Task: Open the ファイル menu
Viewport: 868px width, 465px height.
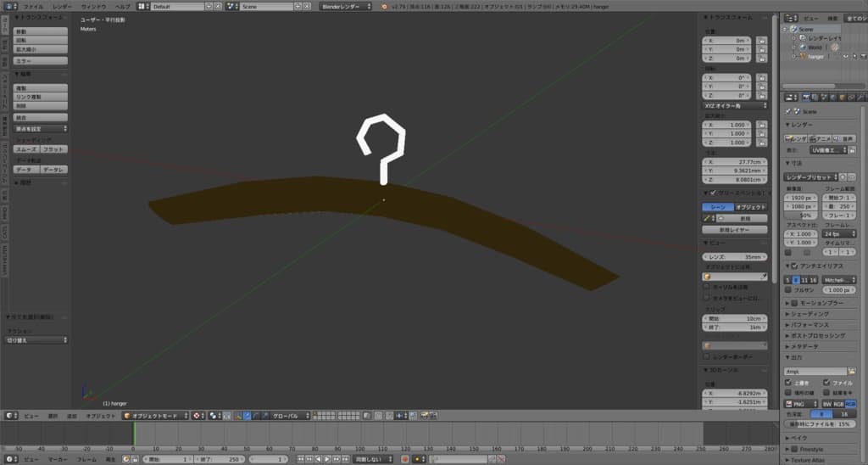Action: [x=33, y=6]
